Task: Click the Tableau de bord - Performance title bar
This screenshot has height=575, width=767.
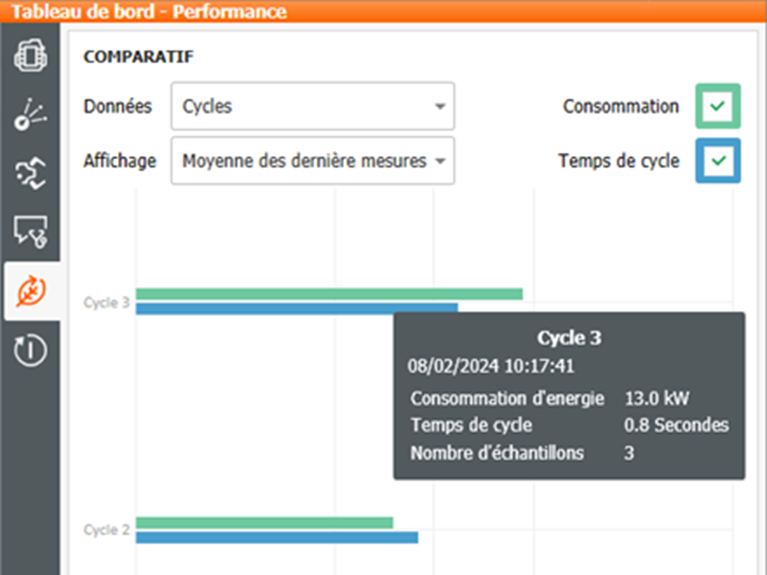Action: [150, 12]
